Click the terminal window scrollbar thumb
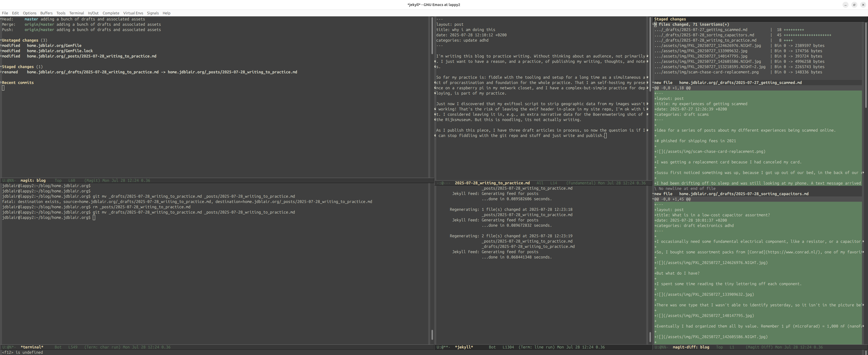Screen dimensions: 868x355 click(432, 335)
